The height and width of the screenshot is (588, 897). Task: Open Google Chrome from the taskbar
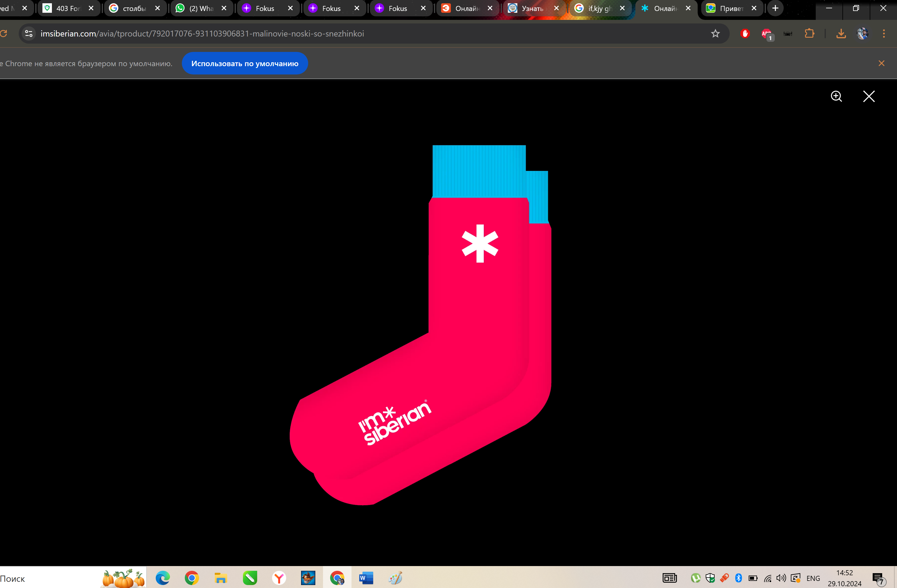point(192,578)
